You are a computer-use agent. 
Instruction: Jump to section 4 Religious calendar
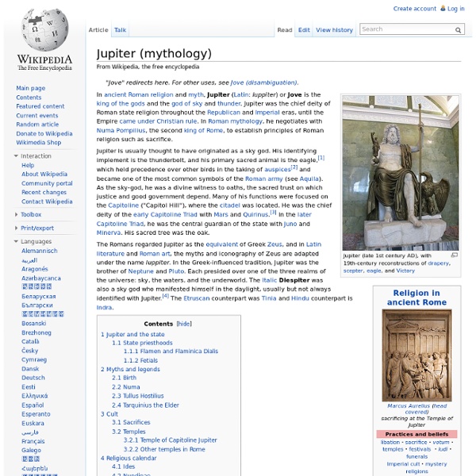129,458
